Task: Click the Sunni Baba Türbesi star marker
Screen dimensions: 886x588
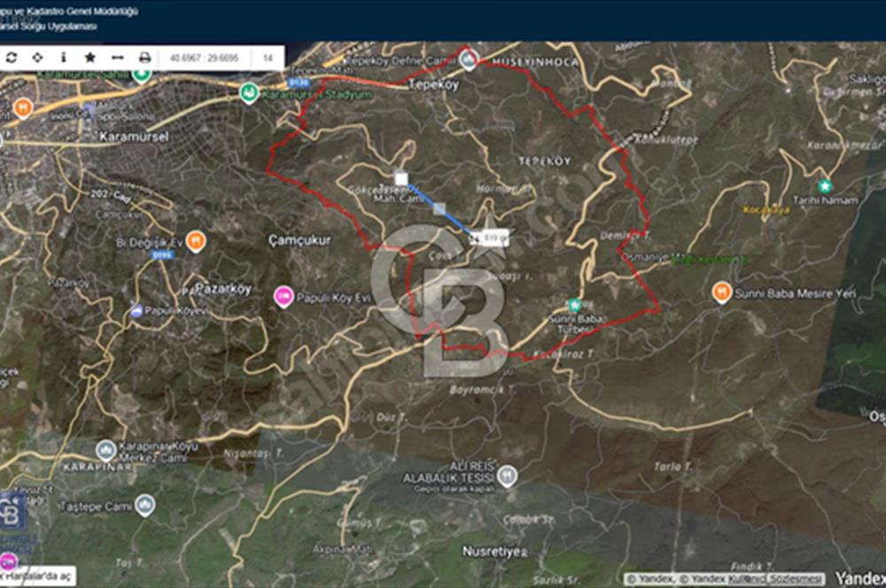Action: click(574, 305)
